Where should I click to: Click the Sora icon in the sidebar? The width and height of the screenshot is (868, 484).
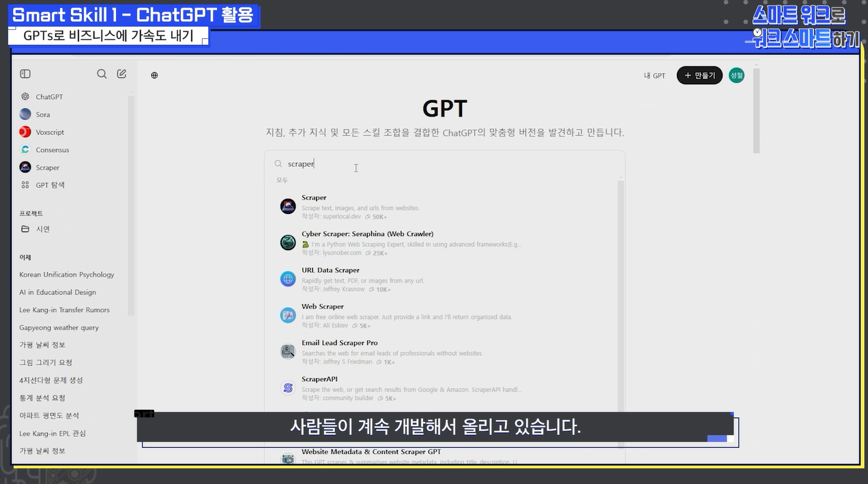25,115
